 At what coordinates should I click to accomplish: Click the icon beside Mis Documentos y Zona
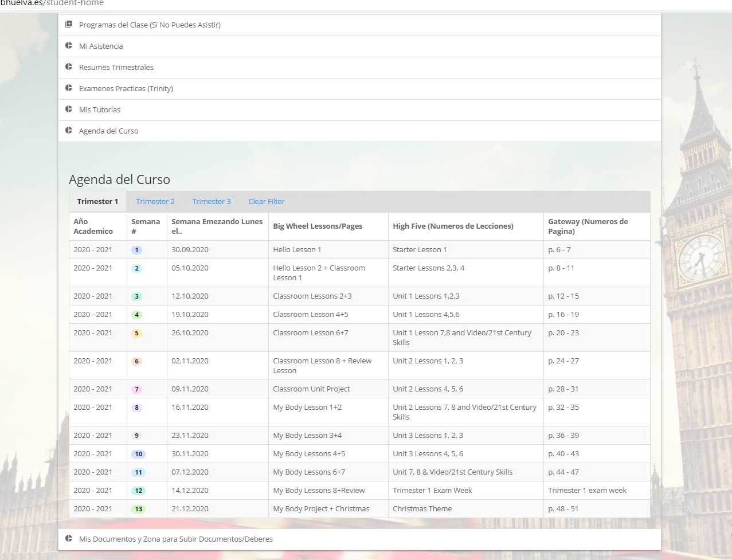tap(69, 539)
